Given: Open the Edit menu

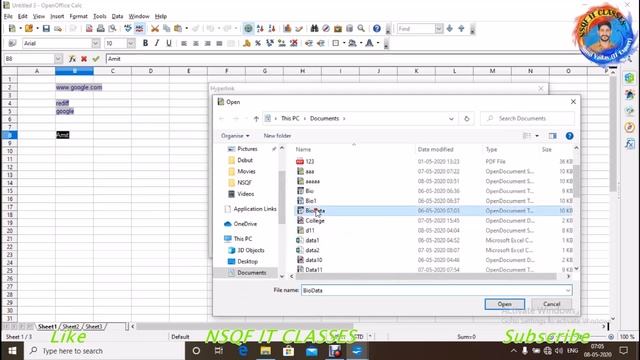Looking at the screenshot, I should [x=22, y=16].
